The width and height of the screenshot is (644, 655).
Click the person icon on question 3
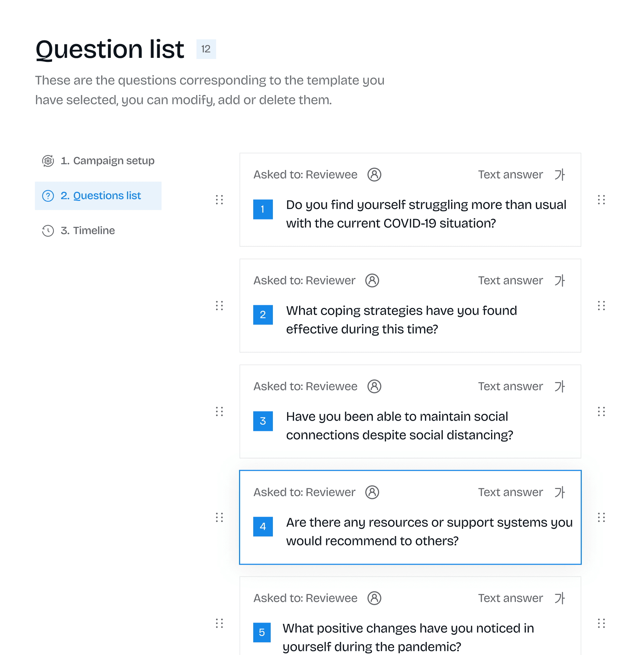[x=375, y=386]
